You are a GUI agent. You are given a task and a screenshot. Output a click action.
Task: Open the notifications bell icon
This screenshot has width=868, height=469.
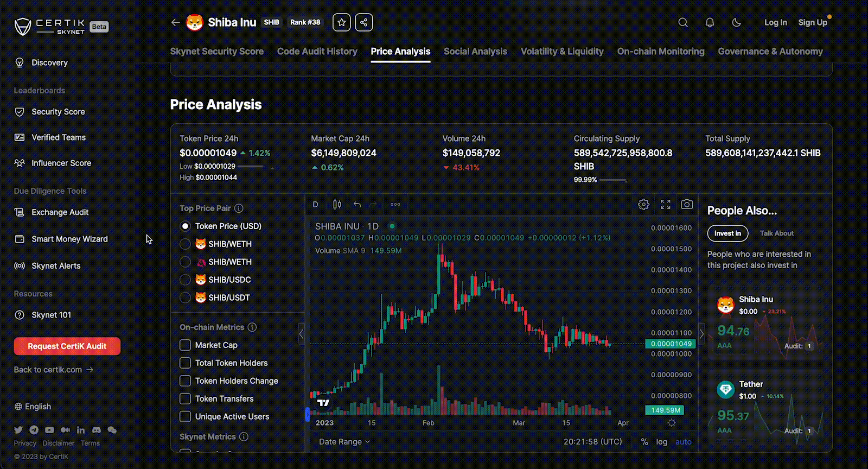point(710,22)
